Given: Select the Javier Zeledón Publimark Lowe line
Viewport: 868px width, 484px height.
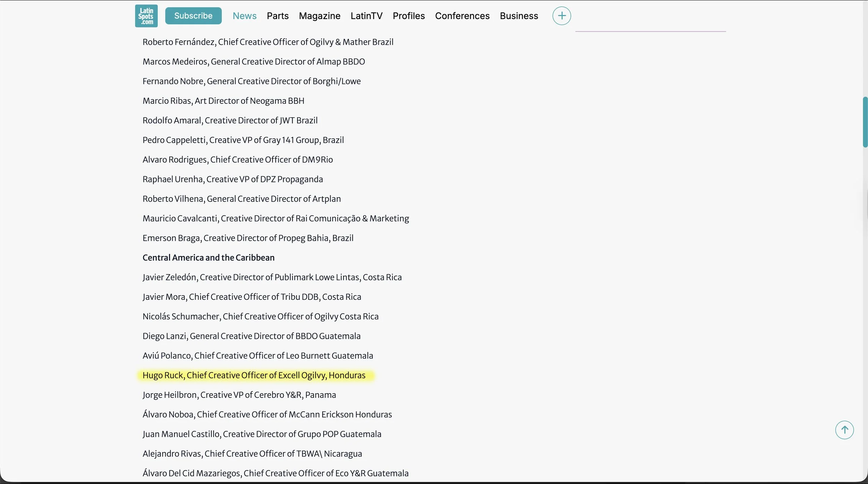Looking at the screenshot, I should [x=272, y=278].
